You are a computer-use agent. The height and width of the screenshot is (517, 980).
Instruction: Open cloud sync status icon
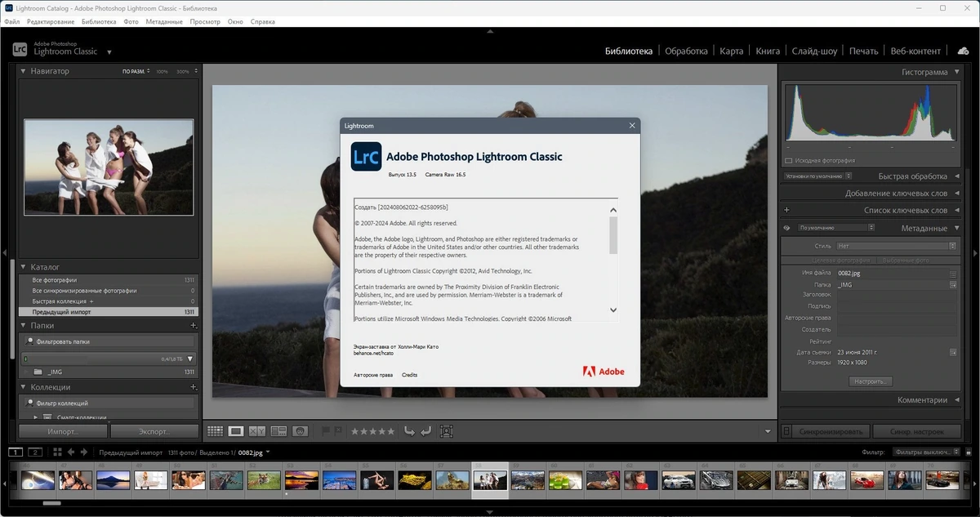click(x=964, y=51)
